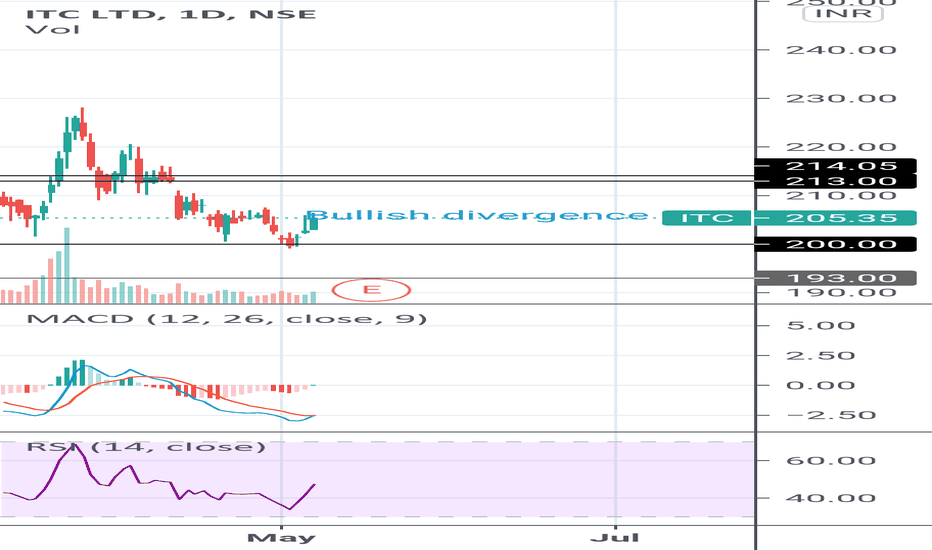Select the 214.05 price level label
The width and height of the screenshot is (932, 550).
pyautogui.click(x=835, y=166)
